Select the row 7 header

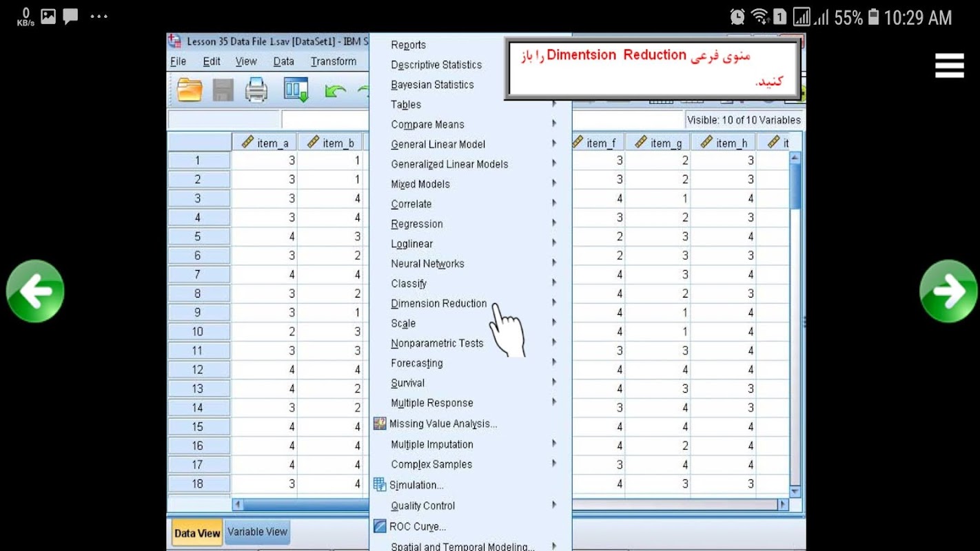coord(198,275)
